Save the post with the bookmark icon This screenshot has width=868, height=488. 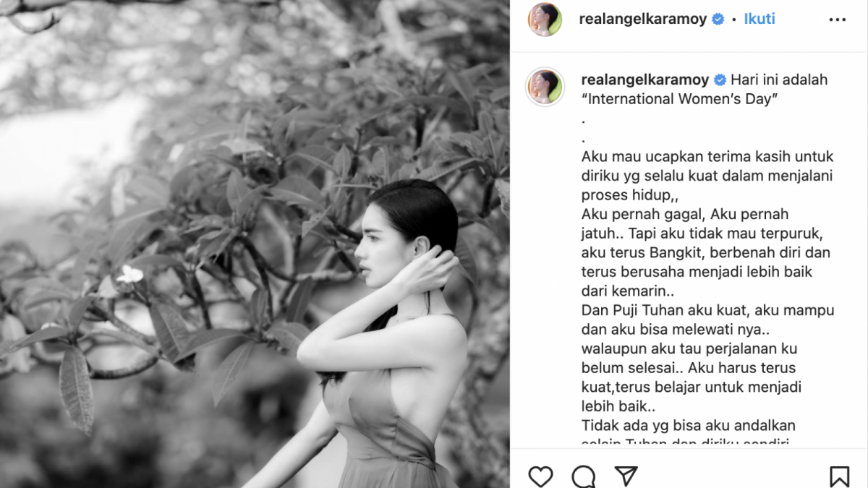[x=839, y=476]
